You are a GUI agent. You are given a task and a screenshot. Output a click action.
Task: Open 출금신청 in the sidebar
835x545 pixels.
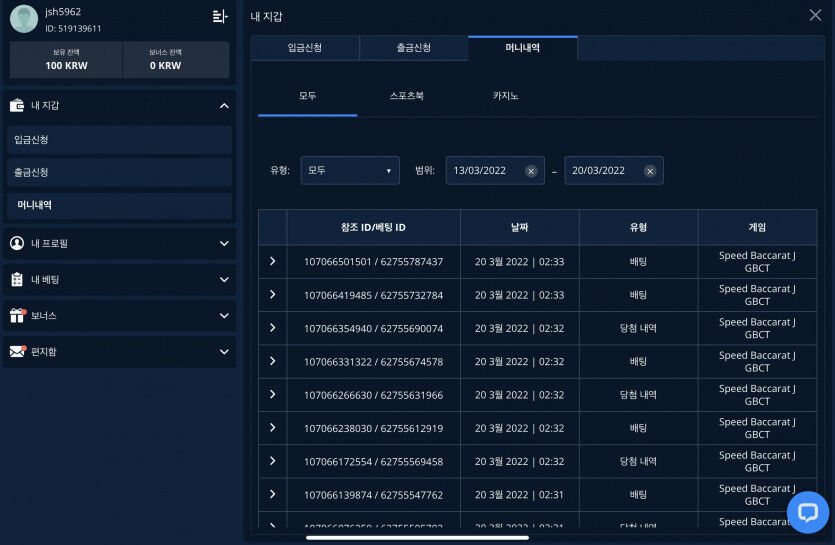(x=120, y=173)
